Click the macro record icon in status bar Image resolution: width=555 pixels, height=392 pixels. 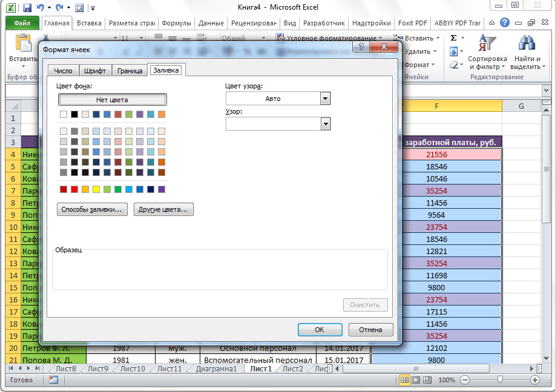pos(53,380)
